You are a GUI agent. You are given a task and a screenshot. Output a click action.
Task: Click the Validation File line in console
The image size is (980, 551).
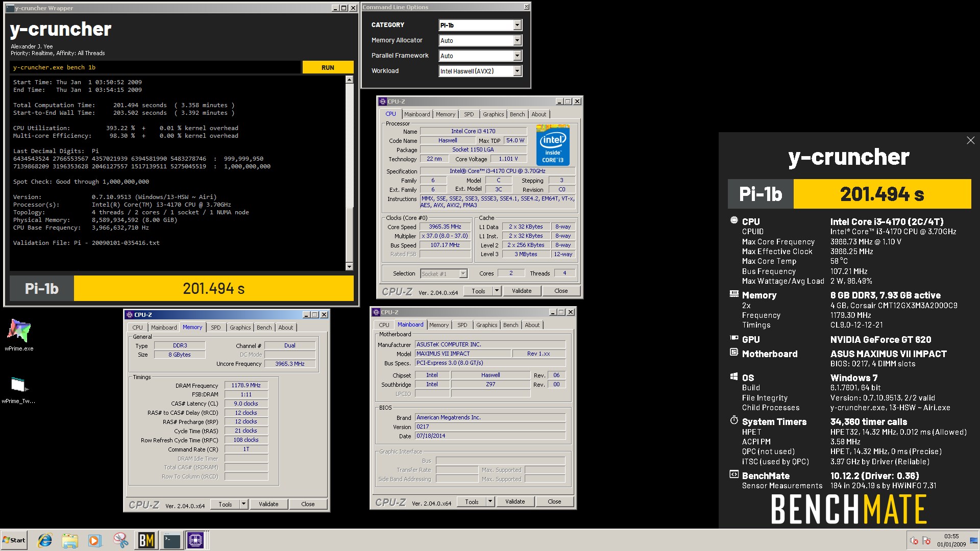point(86,243)
